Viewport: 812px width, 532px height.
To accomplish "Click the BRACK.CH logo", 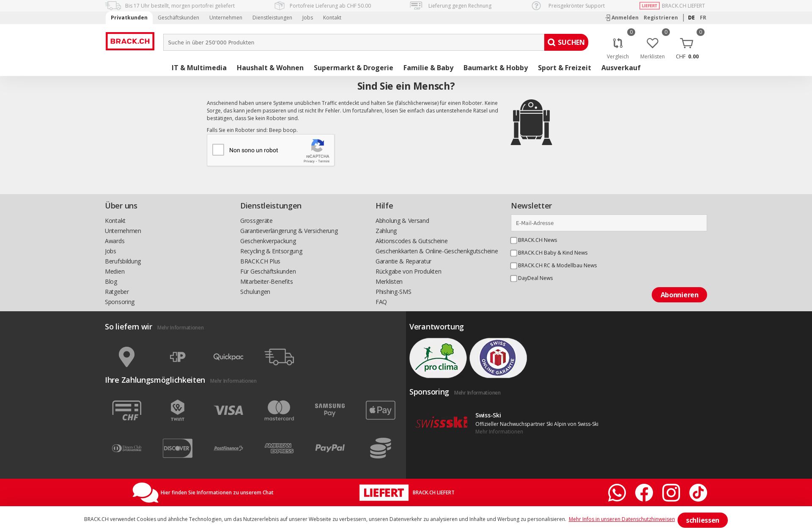I will pyautogui.click(x=130, y=41).
